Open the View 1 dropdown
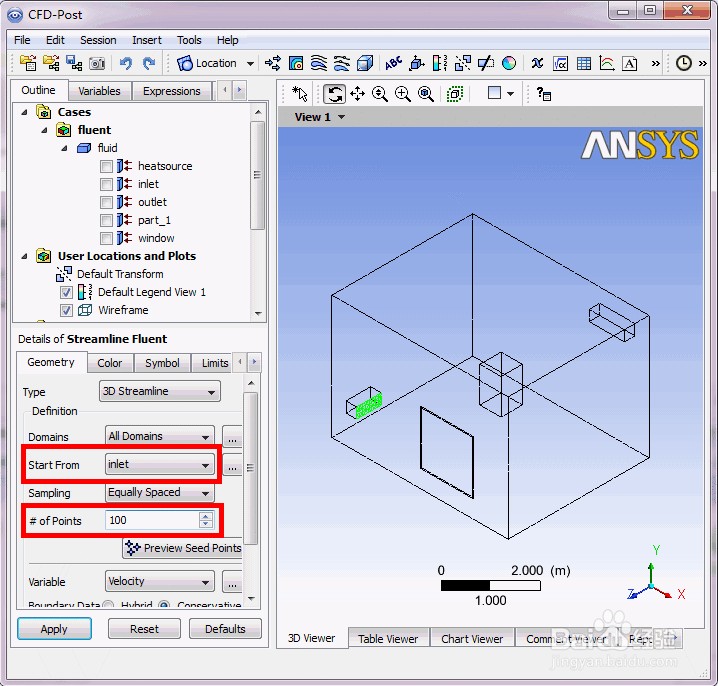 341,117
